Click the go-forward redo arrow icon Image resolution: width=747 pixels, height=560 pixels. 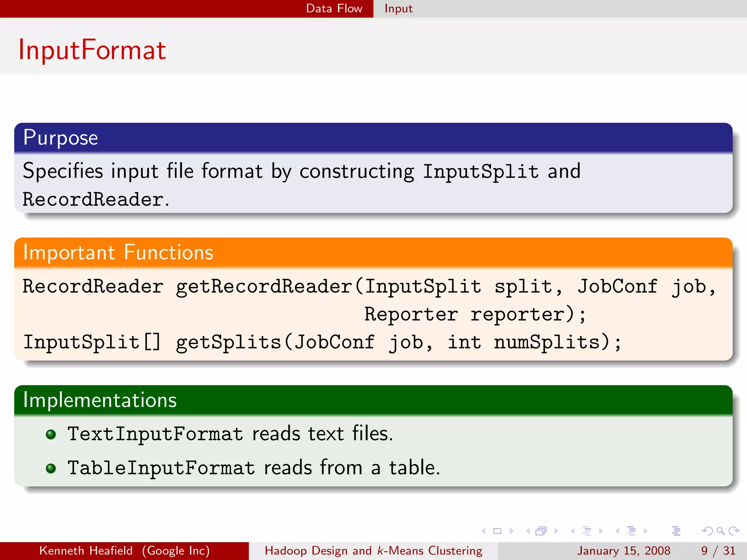(x=734, y=531)
